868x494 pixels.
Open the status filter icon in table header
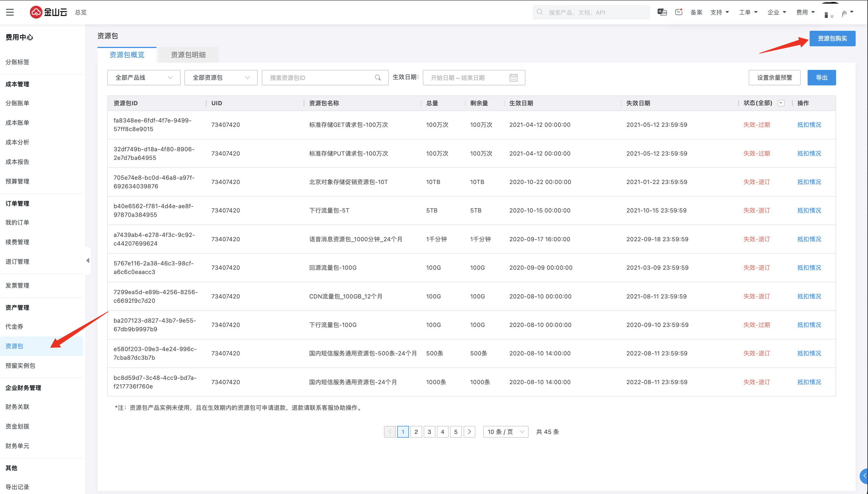tap(781, 103)
